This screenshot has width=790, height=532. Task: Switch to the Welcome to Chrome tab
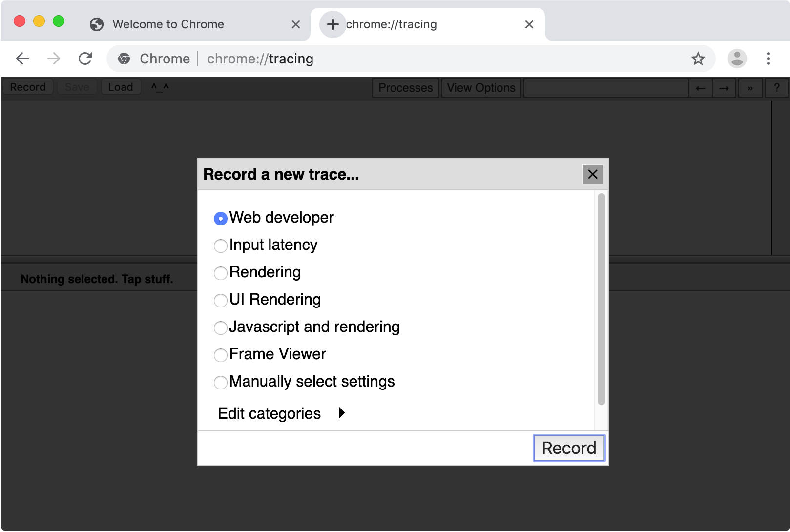click(x=168, y=24)
